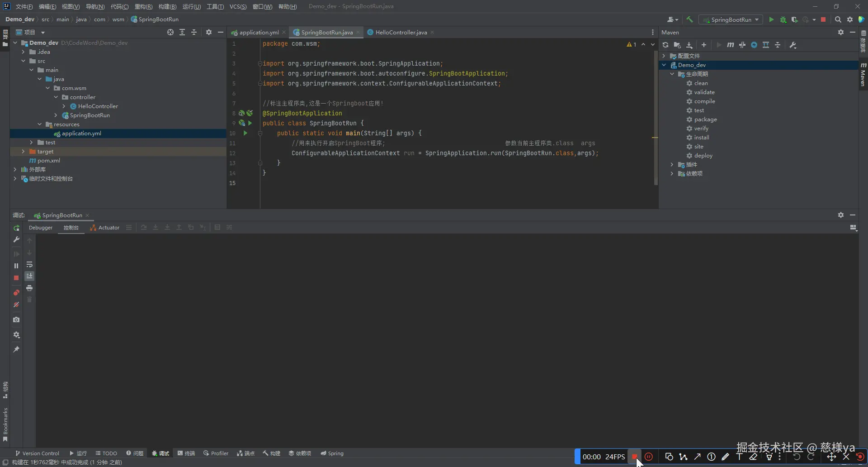Reload all Maven projects
This screenshot has width=868, height=467.
pyautogui.click(x=665, y=45)
